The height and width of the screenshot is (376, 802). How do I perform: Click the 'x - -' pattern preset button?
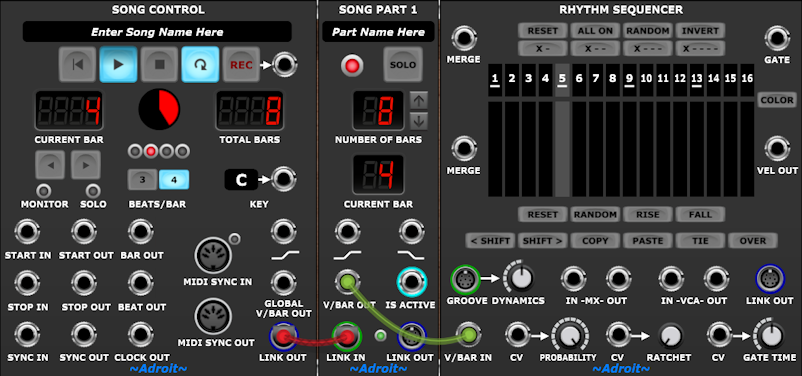coord(595,49)
